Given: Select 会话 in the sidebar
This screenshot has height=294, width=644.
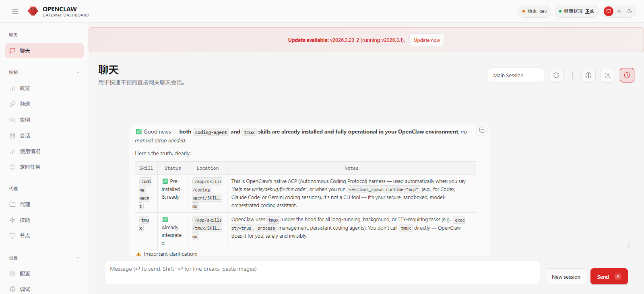Looking at the screenshot, I should tap(25, 136).
